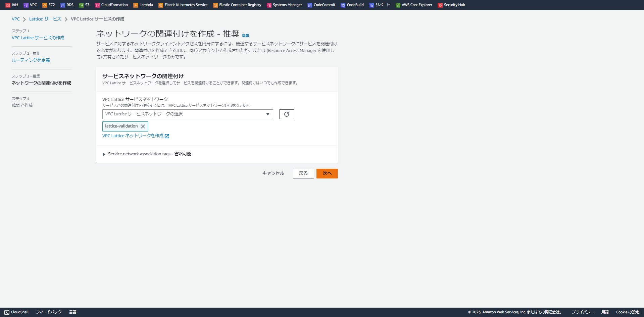644x317 pixels.
Task: Open the Lambda shortcut icon
Action: (x=136, y=5)
